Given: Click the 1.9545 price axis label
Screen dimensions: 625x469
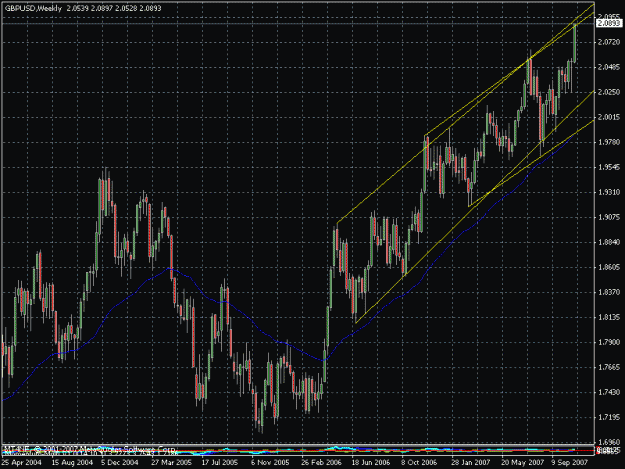Looking at the screenshot, I should (609, 167).
